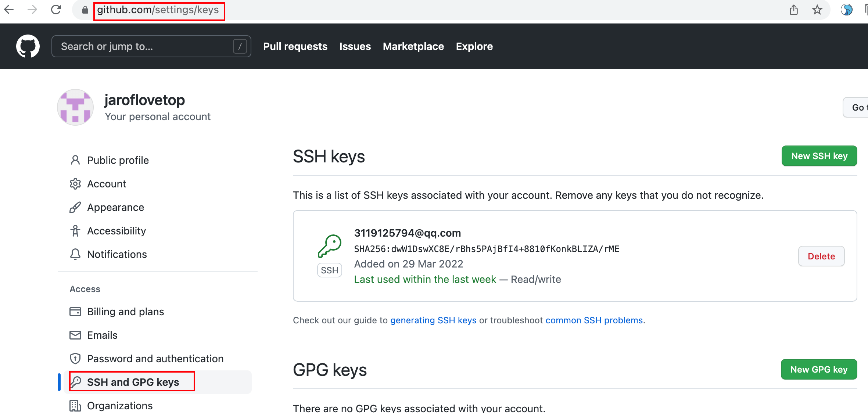Click the envelope icon beside Emails
The width and height of the screenshot is (868, 413).
(75, 335)
